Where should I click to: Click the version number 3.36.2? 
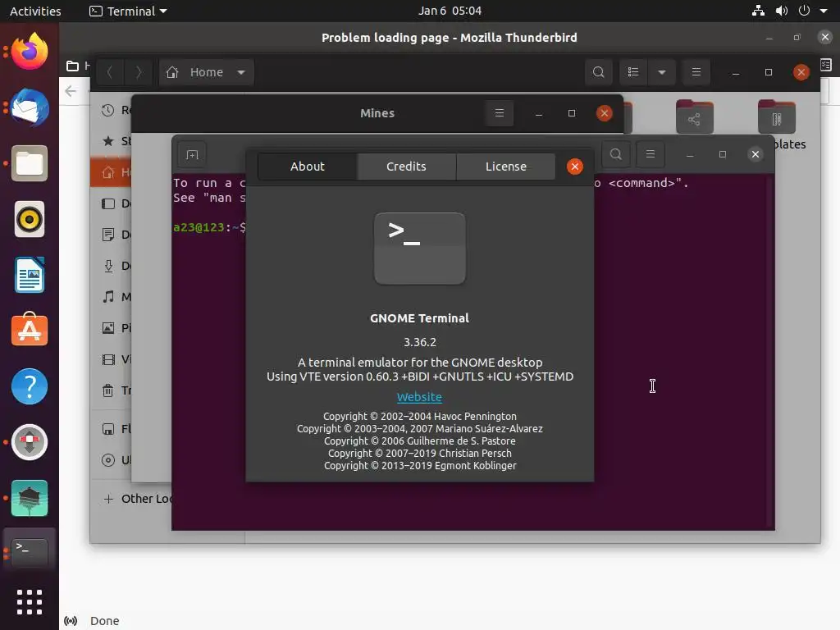(x=419, y=342)
